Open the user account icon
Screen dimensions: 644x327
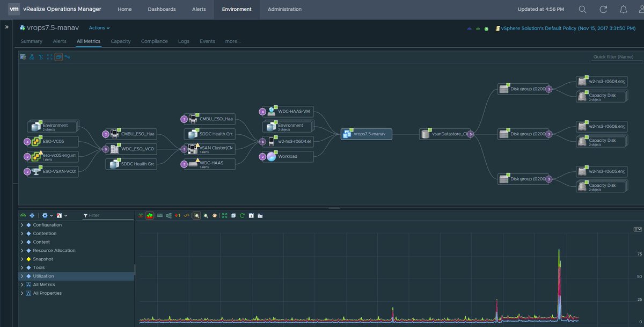tap(640, 9)
